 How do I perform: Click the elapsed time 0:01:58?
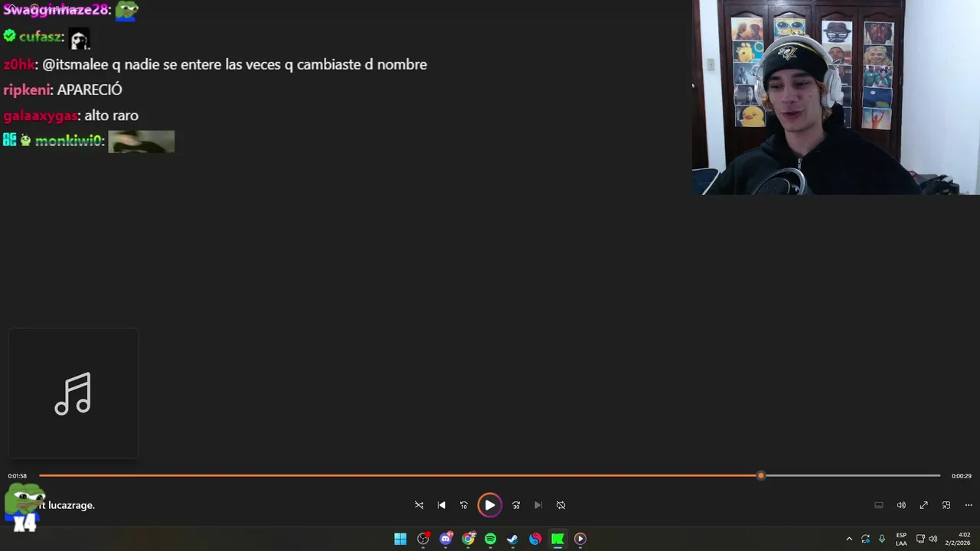tap(18, 476)
